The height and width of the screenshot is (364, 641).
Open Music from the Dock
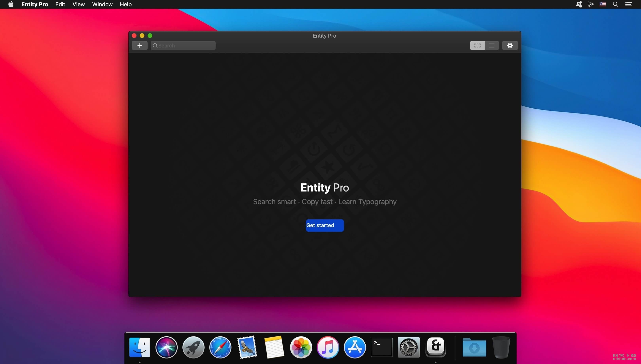328,347
